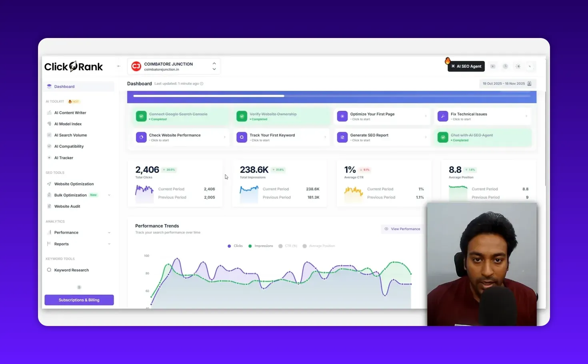Open the COIMBATORE JUNCTION website selector

click(x=174, y=66)
